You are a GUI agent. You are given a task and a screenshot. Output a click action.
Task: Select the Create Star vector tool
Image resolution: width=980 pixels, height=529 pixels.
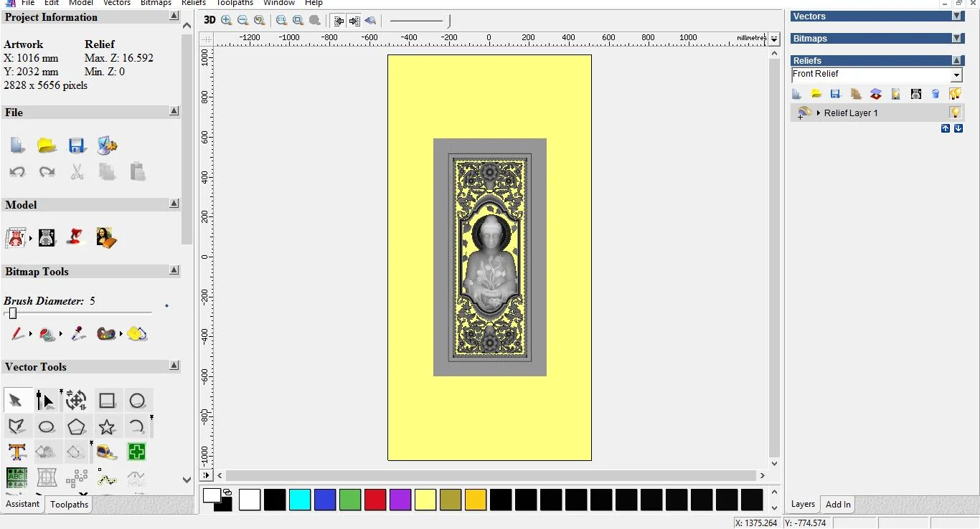point(107,427)
